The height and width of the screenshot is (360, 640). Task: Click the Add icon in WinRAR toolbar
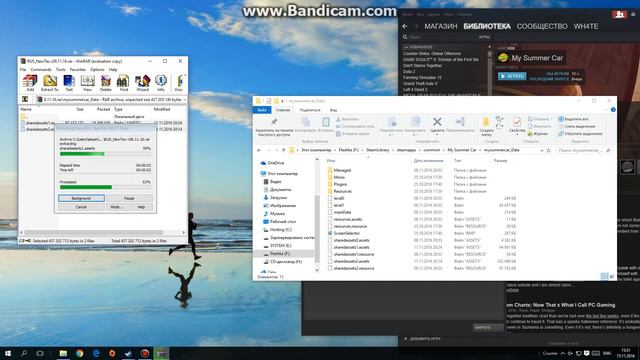click(x=30, y=83)
